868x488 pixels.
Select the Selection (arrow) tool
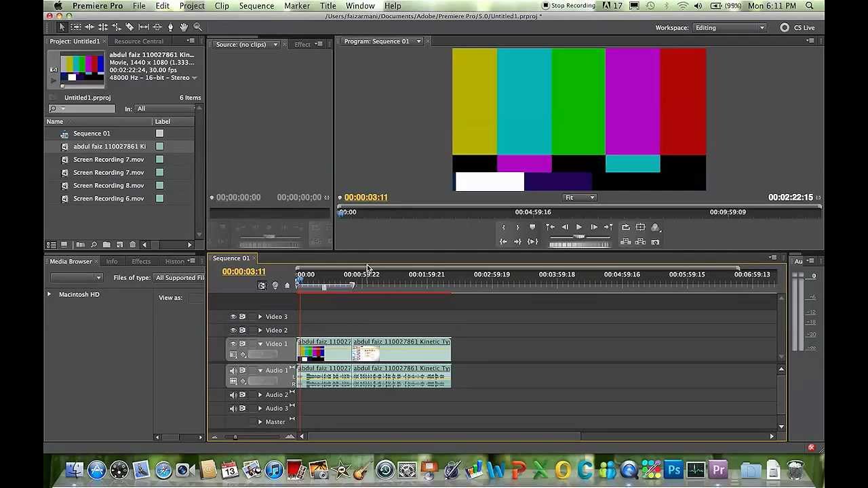coord(62,27)
